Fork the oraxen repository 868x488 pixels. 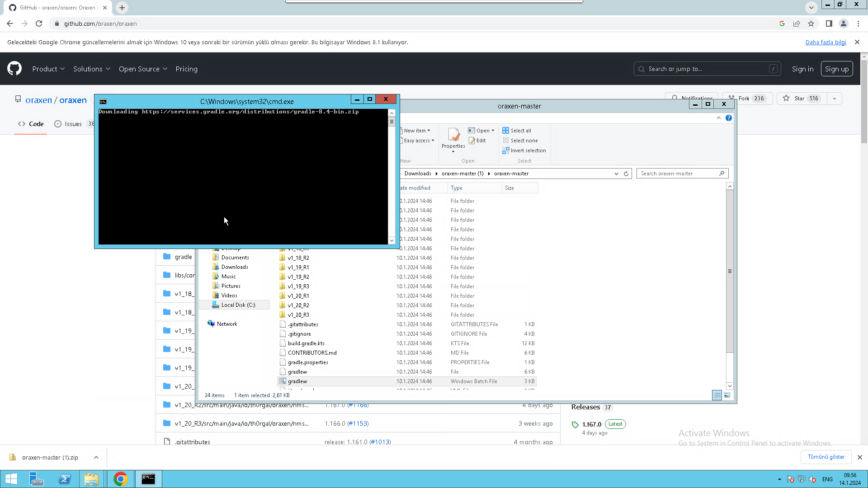[x=747, y=99]
